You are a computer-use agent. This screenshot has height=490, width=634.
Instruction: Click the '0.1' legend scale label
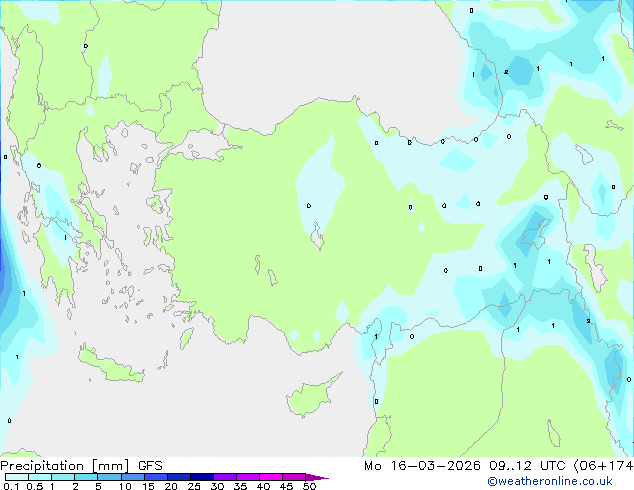pyautogui.click(x=11, y=486)
